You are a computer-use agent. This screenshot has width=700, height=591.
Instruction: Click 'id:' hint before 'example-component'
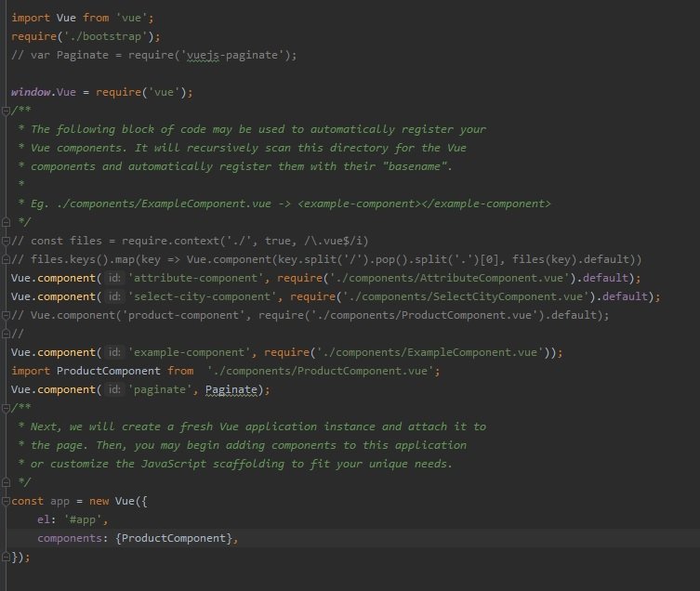[114, 352]
